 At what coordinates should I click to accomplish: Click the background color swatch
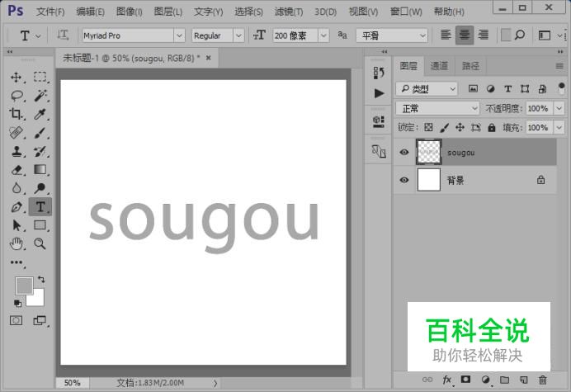[x=38, y=300]
